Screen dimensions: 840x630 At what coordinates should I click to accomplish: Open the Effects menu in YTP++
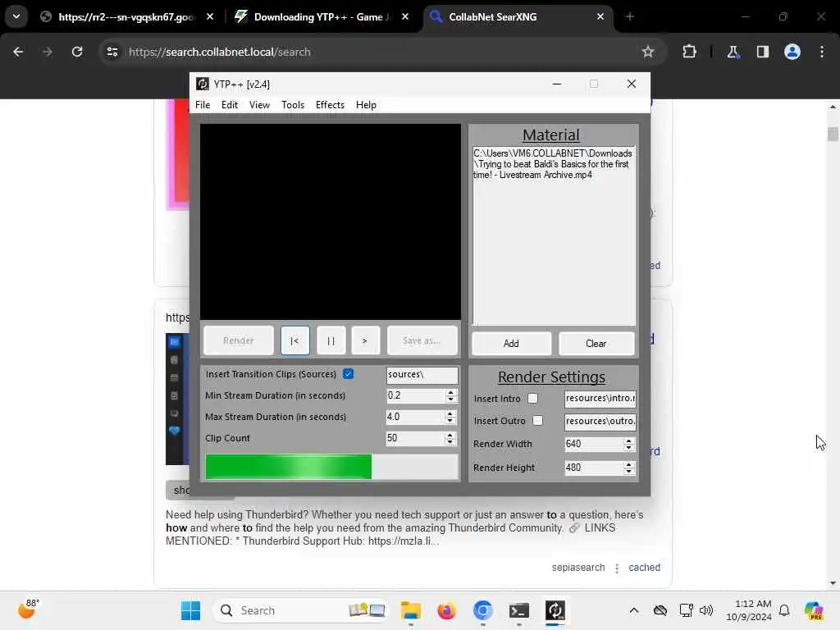click(330, 105)
